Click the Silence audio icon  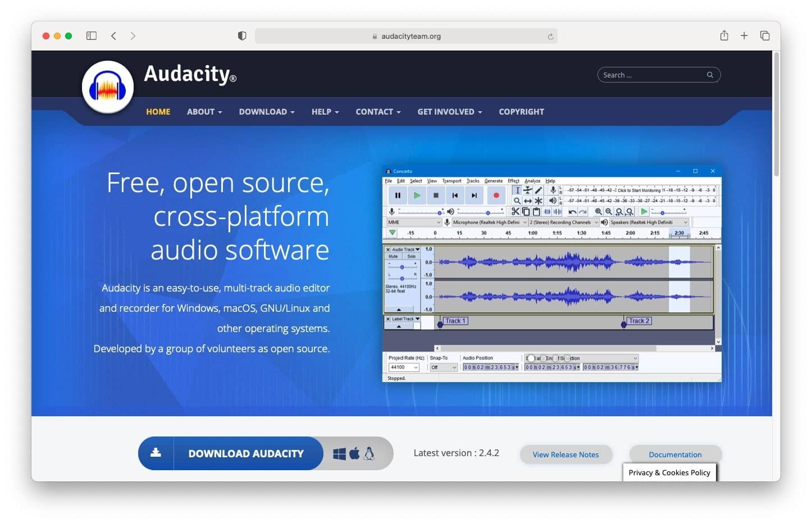(558, 212)
